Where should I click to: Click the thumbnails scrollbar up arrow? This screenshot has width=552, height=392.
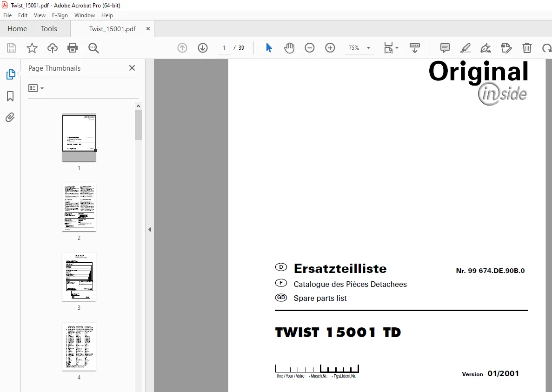[x=139, y=106]
